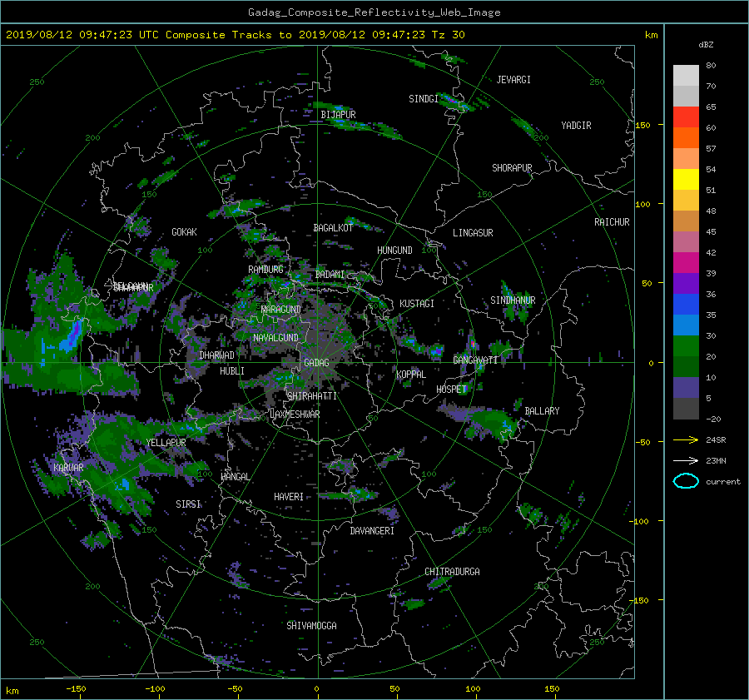Click the 'CHITRADURGA' city label
Viewport: 749px width, 700px height.
tap(453, 572)
